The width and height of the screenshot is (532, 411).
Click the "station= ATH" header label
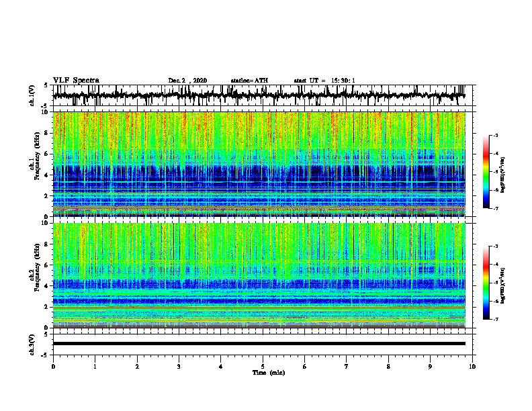249,81
